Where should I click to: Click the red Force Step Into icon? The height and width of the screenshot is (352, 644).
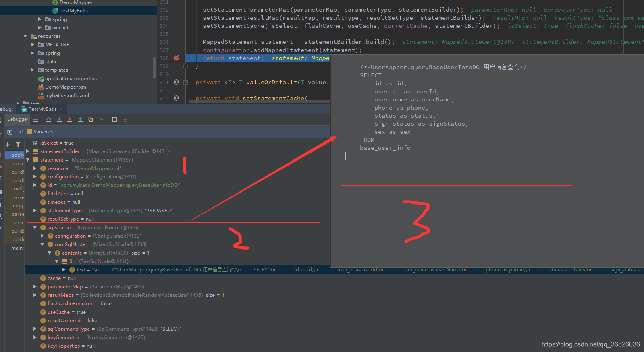(70, 120)
